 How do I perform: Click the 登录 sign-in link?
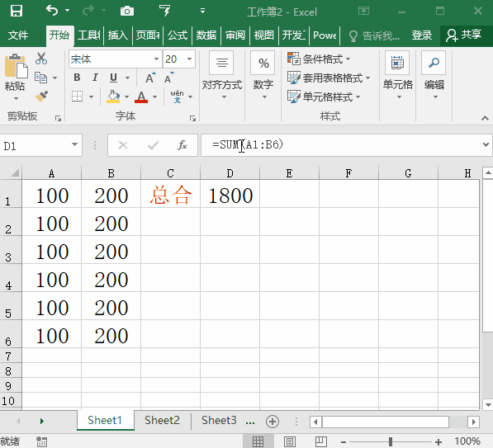(x=422, y=35)
